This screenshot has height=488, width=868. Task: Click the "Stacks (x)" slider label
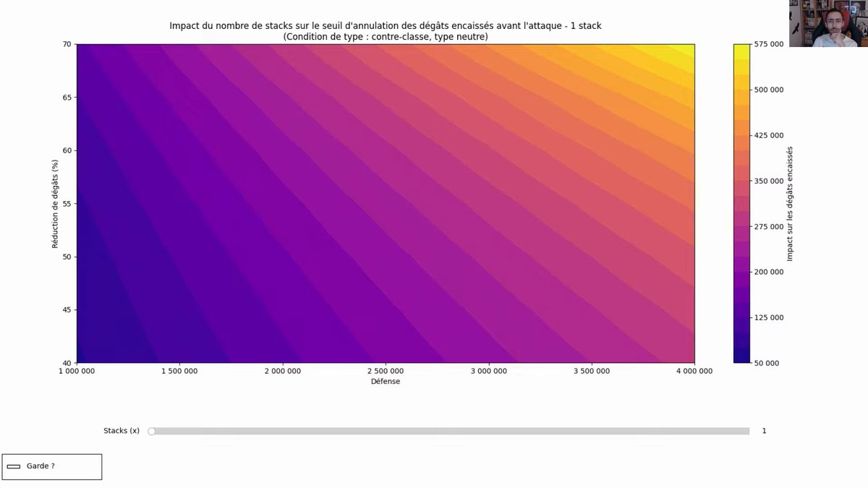tap(121, 429)
